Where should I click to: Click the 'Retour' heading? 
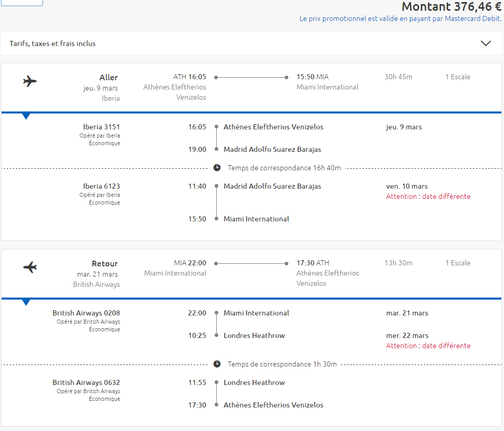click(105, 263)
